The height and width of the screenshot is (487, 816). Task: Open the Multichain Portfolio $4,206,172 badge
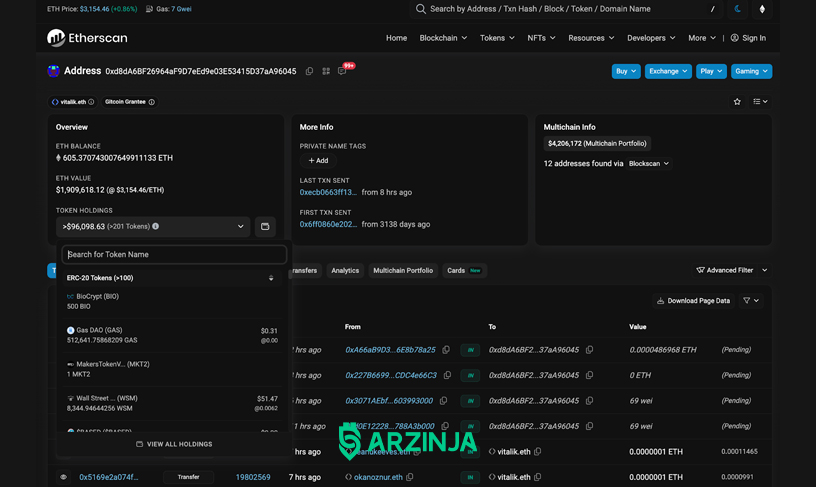[x=597, y=144]
